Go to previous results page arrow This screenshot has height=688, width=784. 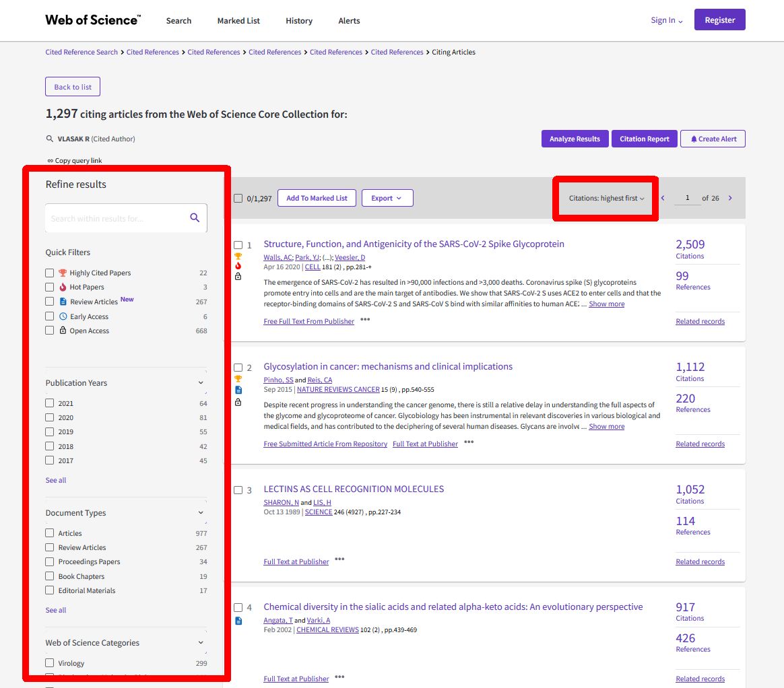tap(663, 198)
